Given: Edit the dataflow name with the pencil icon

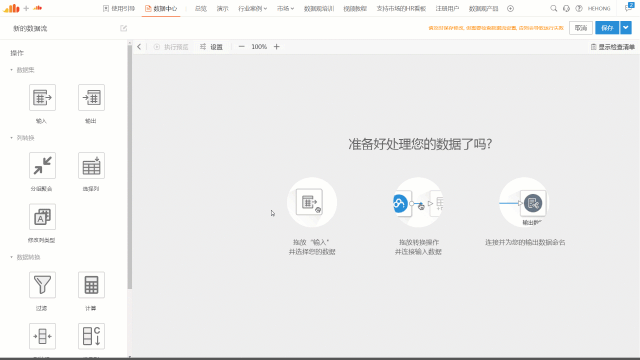Looking at the screenshot, I should click(x=124, y=28).
